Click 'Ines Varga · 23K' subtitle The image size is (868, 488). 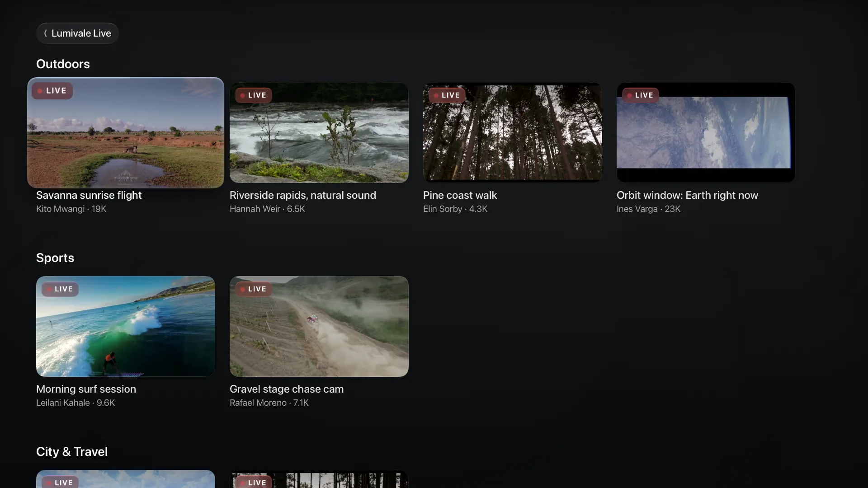(x=648, y=209)
